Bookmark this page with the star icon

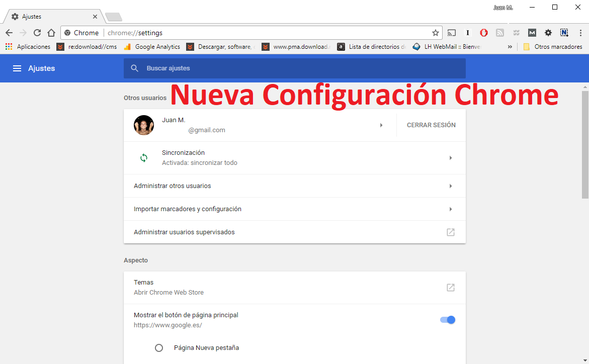coord(436,33)
